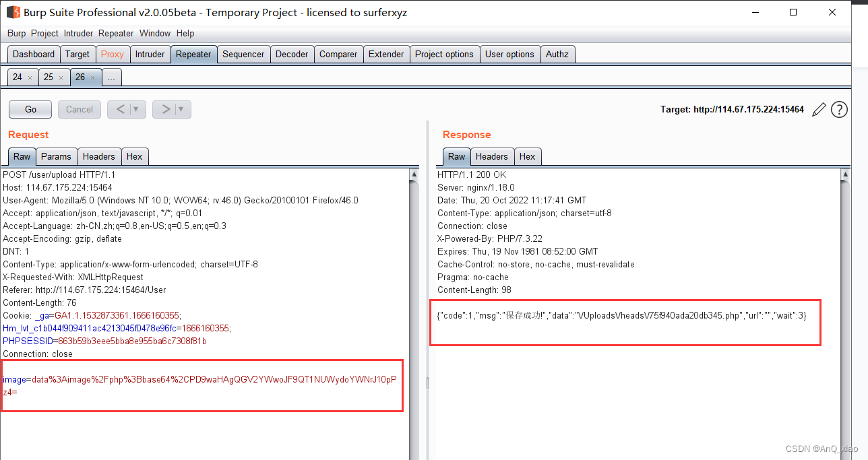Open the Intruder menu
The image size is (868, 460).
(x=79, y=33)
